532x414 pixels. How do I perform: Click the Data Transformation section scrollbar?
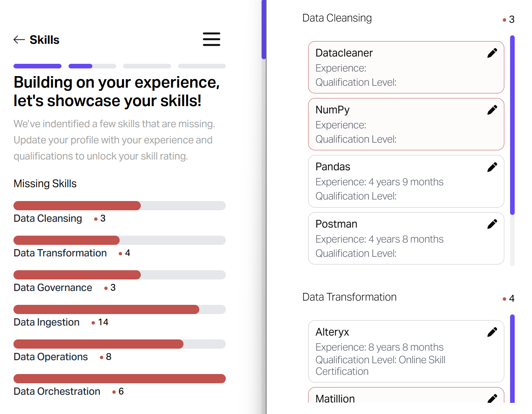(x=512, y=359)
